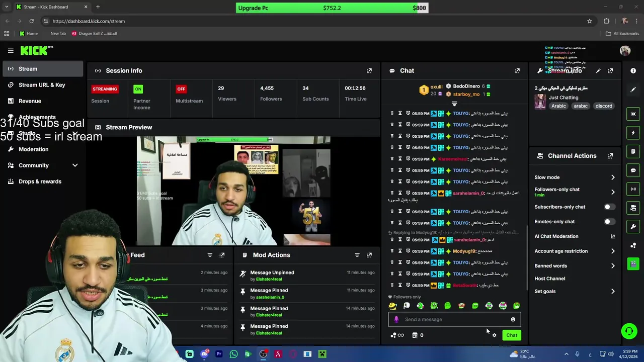Click the Kick logo
This screenshot has width=644, height=362.
(x=36, y=50)
